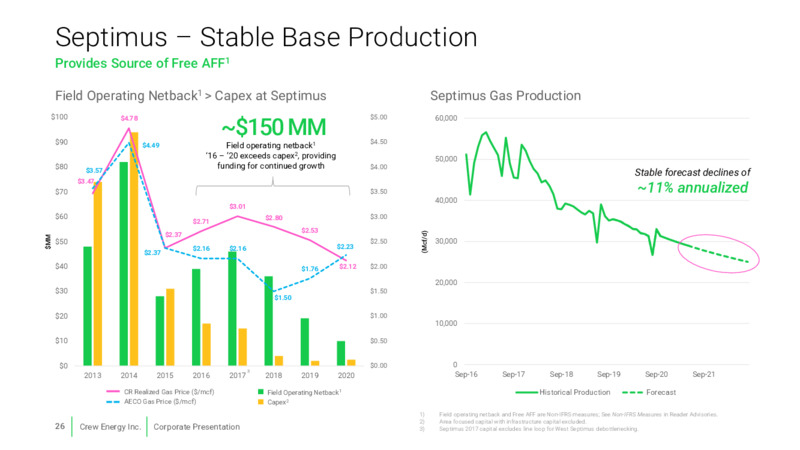Click the green 2013 Field Operating Netback bar
This screenshot has width=800, height=450.
tap(87, 306)
